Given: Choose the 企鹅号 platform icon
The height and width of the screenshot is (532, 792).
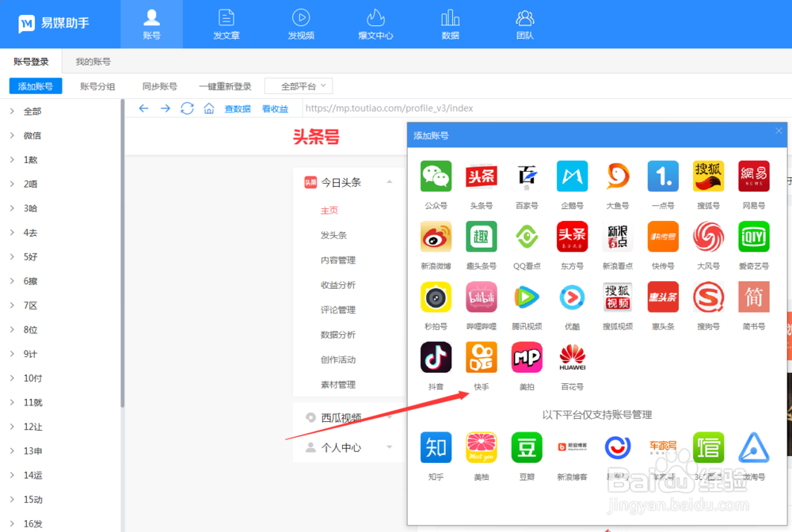Looking at the screenshot, I should [573, 177].
